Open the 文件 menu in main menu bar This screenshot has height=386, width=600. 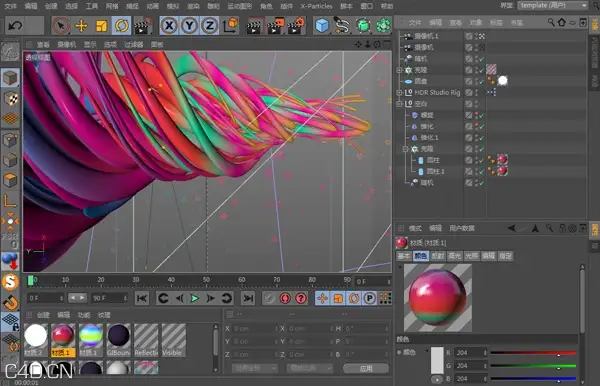click(10, 6)
